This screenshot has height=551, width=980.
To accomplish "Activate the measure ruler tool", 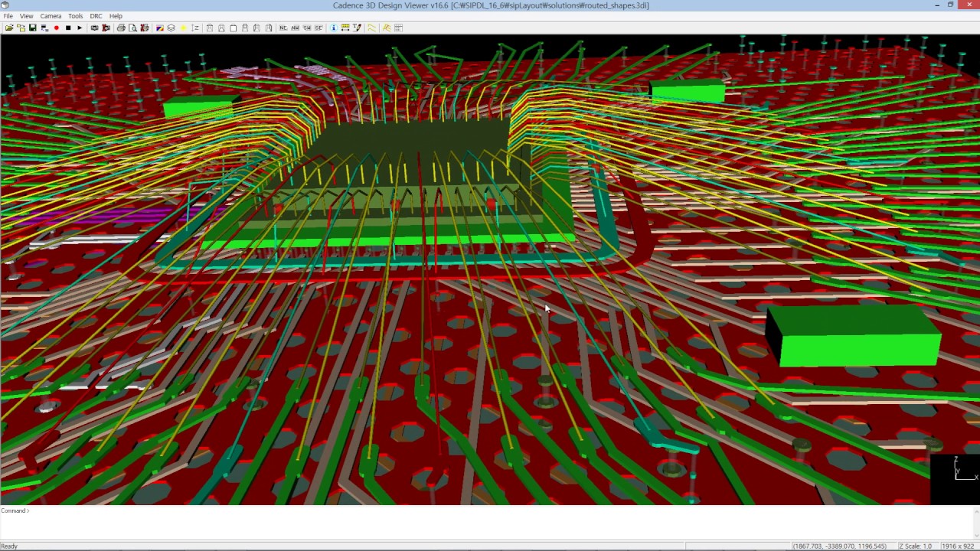I will [x=345, y=28].
